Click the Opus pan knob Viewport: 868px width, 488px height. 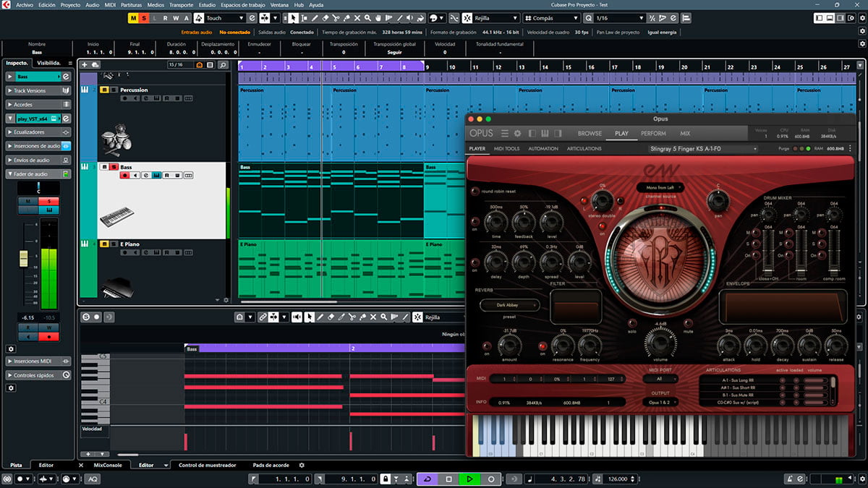coord(718,202)
